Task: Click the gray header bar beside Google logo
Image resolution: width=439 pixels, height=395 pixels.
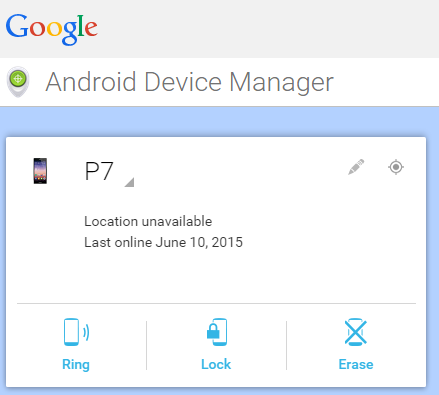Action: 267,29
